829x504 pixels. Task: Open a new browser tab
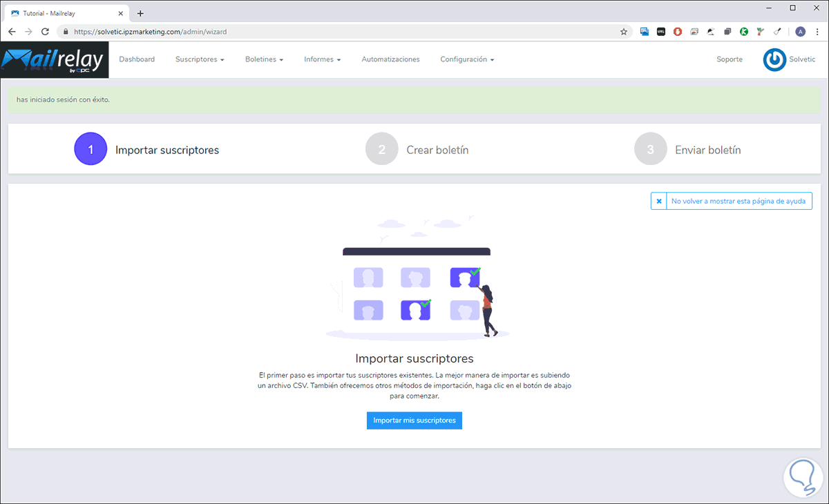(x=140, y=13)
